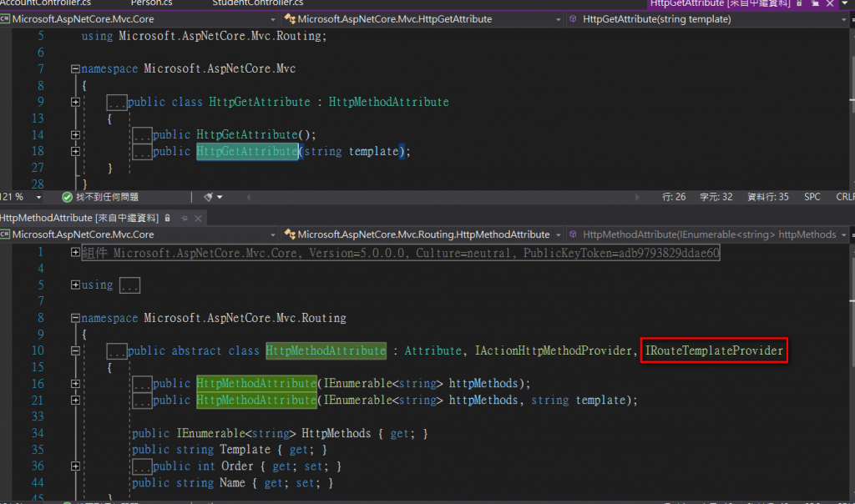Open the 121 % zoom dropdown

tap(38, 197)
